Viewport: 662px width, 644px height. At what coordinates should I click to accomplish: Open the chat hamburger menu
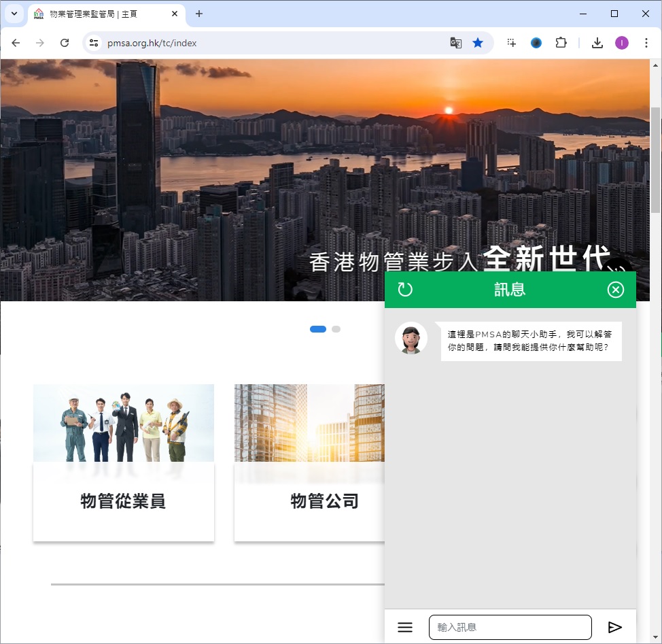pos(405,627)
